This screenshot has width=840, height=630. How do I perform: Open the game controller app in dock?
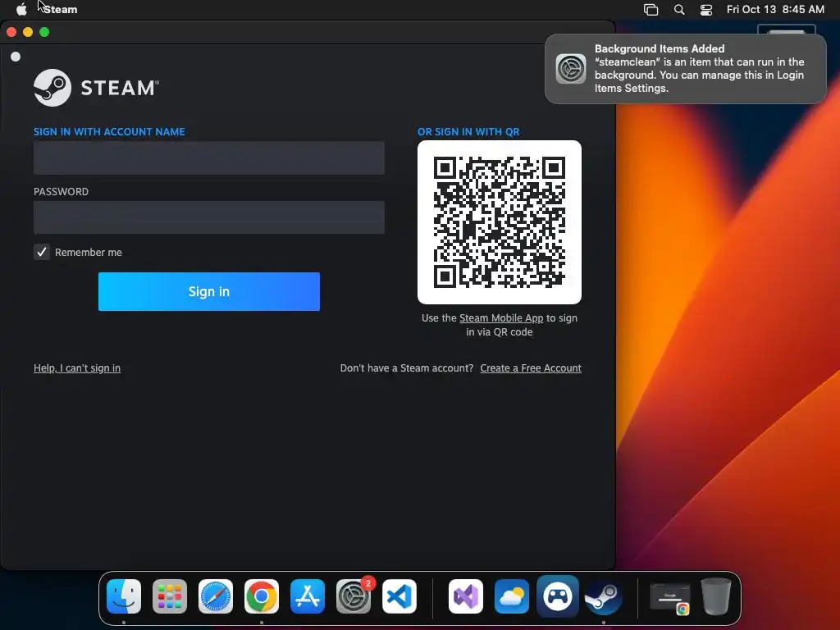click(558, 596)
